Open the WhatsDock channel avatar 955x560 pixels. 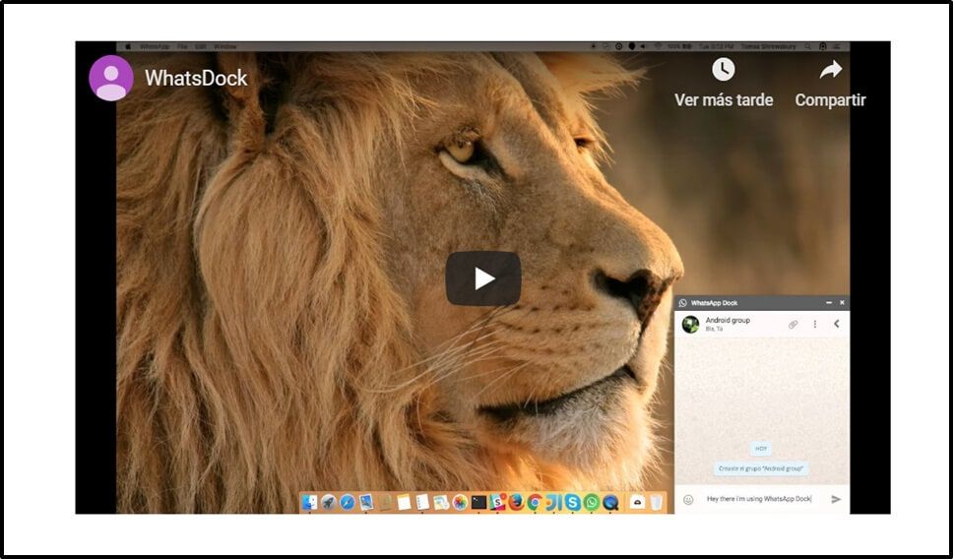click(111, 78)
